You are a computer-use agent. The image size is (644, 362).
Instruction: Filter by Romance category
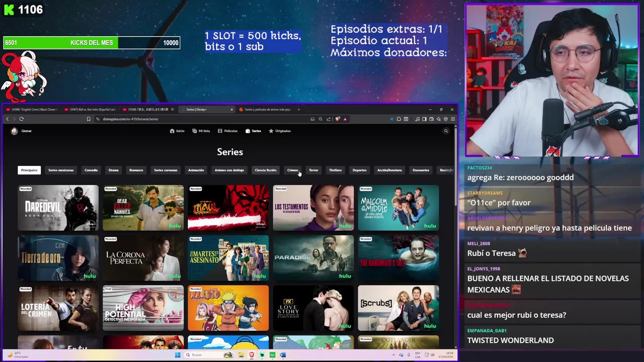pyautogui.click(x=136, y=170)
